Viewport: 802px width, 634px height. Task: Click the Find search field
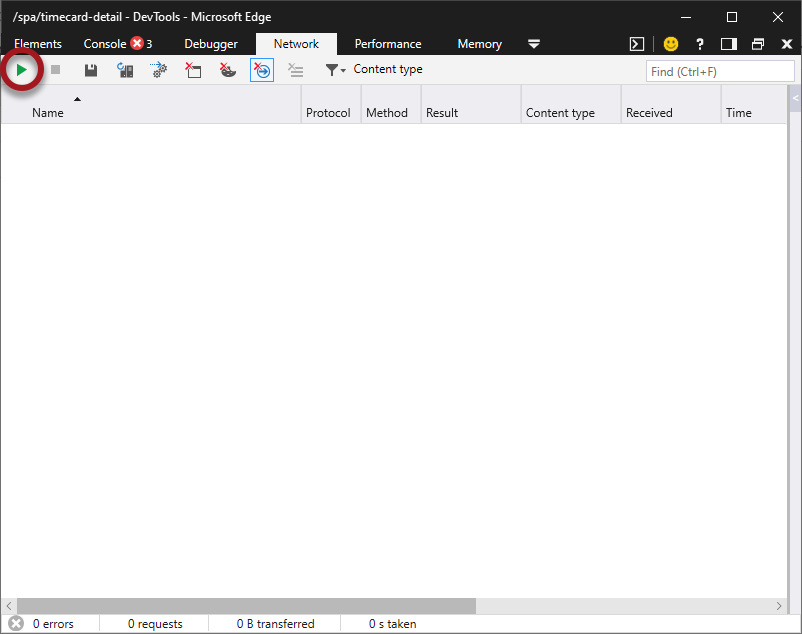coord(720,72)
